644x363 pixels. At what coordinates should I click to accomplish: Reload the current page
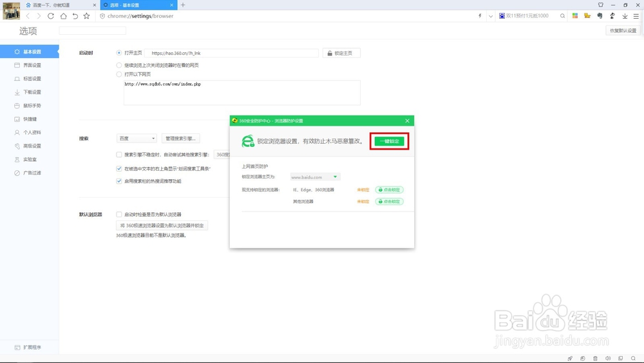50,16
